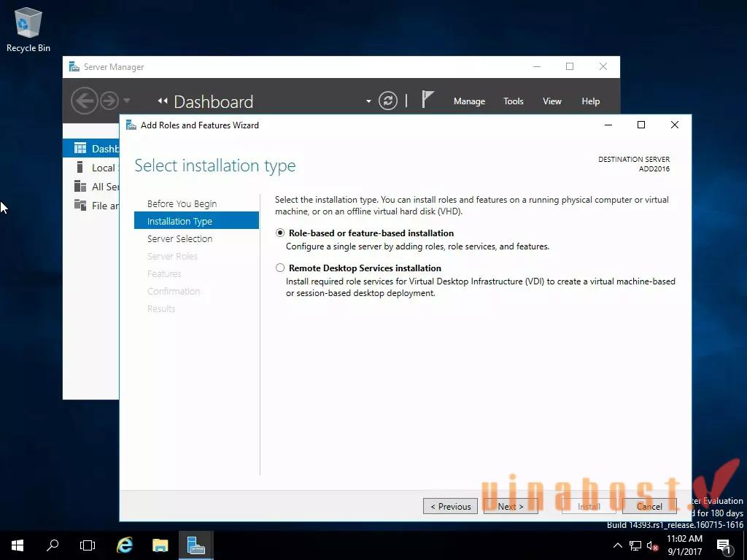The image size is (747, 560).
Task: Open the Manage menu
Action: tap(469, 101)
